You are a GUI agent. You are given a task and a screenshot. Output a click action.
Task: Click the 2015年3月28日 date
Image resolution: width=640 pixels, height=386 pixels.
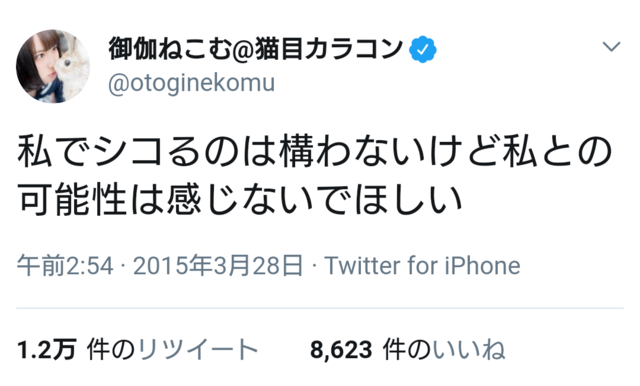coord(218,266)
